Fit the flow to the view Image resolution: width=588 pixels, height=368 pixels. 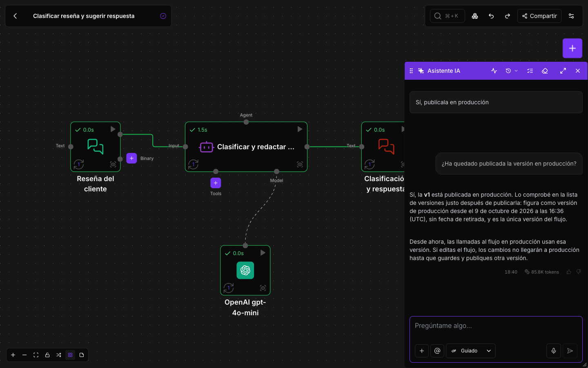36,355
